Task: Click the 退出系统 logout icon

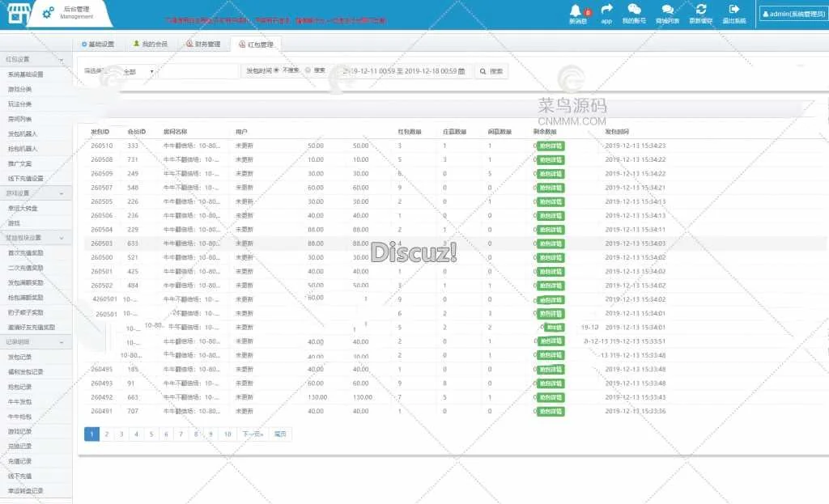Action: pos(734,11)
